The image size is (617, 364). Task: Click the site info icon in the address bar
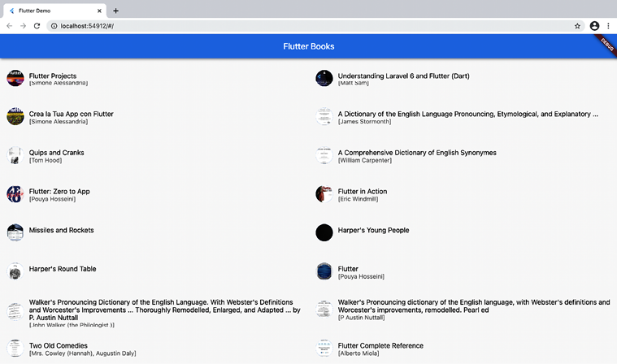tap(54, 26)
